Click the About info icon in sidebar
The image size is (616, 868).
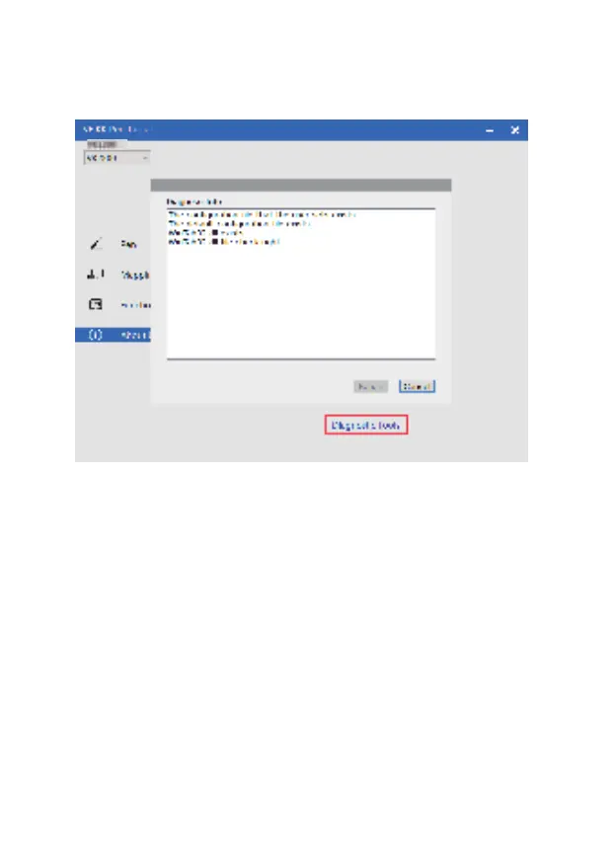pyautogui.click(x=96, y=335)
